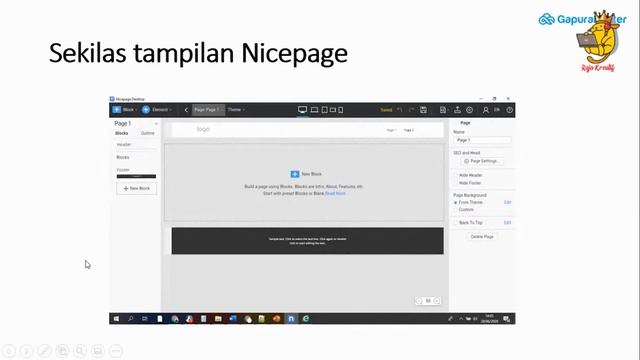The image size is (640, 360).
Task: Open the Edge browser taskbar icon
Action: coord(306,319)
